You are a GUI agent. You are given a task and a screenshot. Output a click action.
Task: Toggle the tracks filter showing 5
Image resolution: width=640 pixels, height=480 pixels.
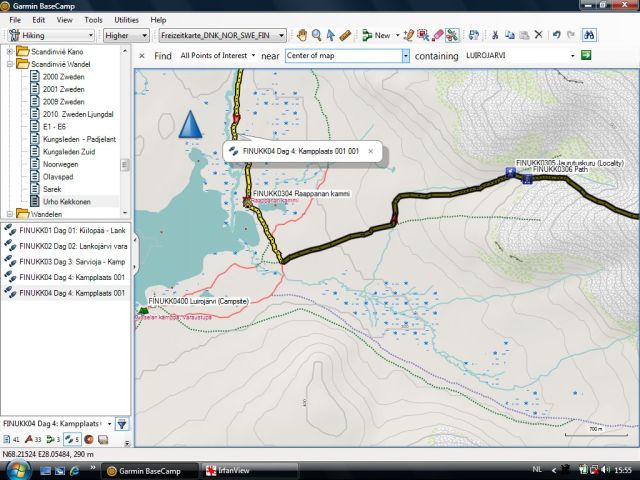coord(72,440)
